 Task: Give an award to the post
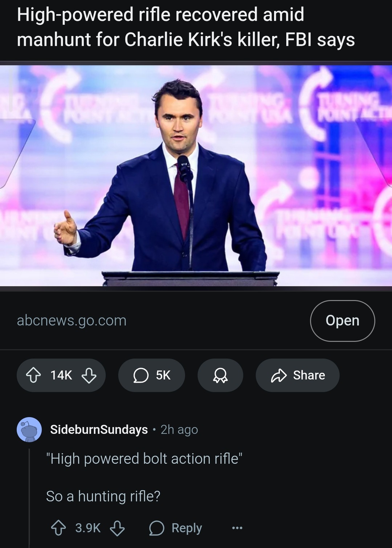(220, 375)
